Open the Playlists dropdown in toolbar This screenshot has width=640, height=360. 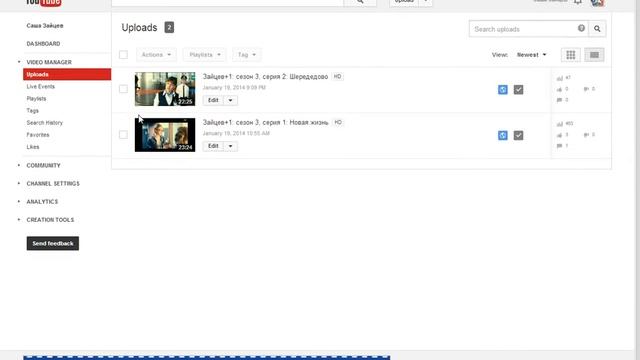(204, 55)
